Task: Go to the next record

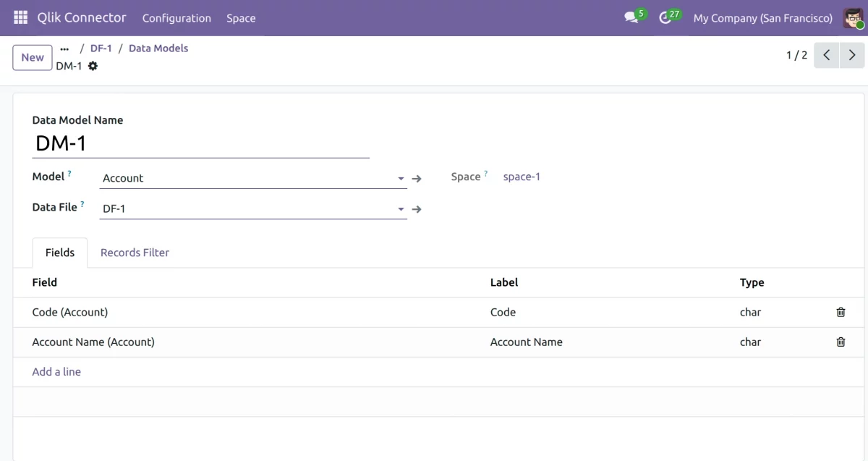Action: (852, 55)
